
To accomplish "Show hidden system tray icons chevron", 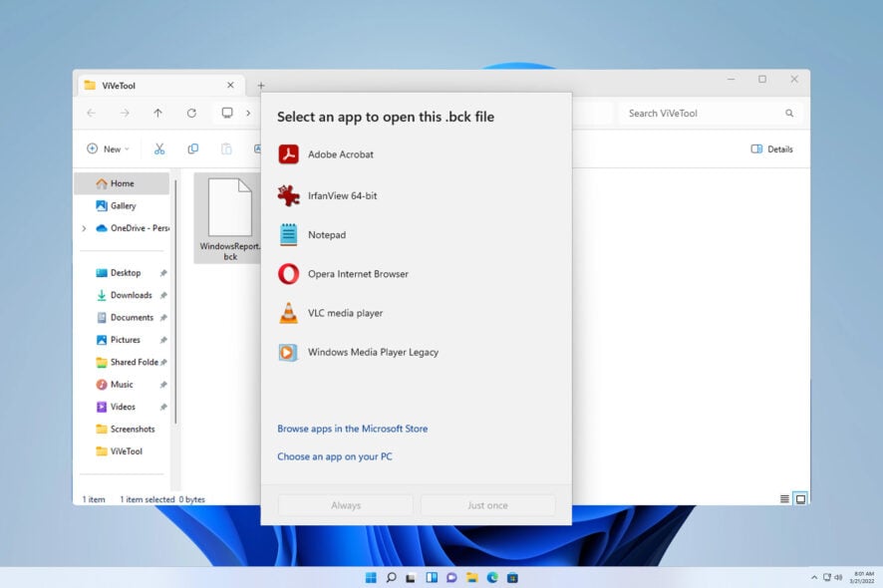I will 814,577.
